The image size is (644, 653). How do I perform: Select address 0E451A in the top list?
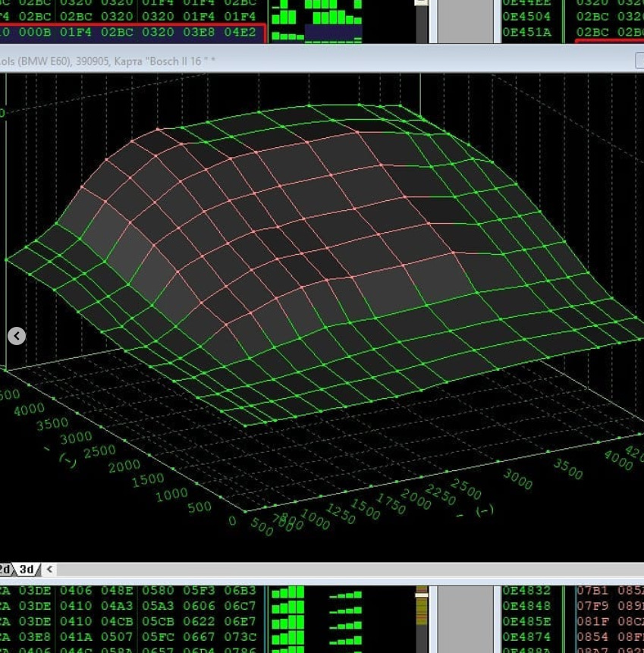point(526,32)
